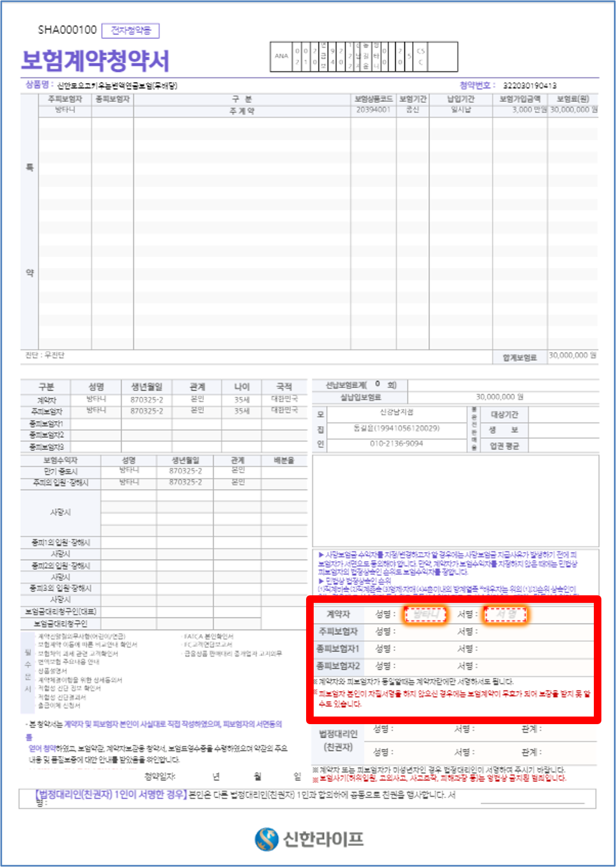
Task: Click FATCA 본인확인서 in the required documents list
Action: 209,636
